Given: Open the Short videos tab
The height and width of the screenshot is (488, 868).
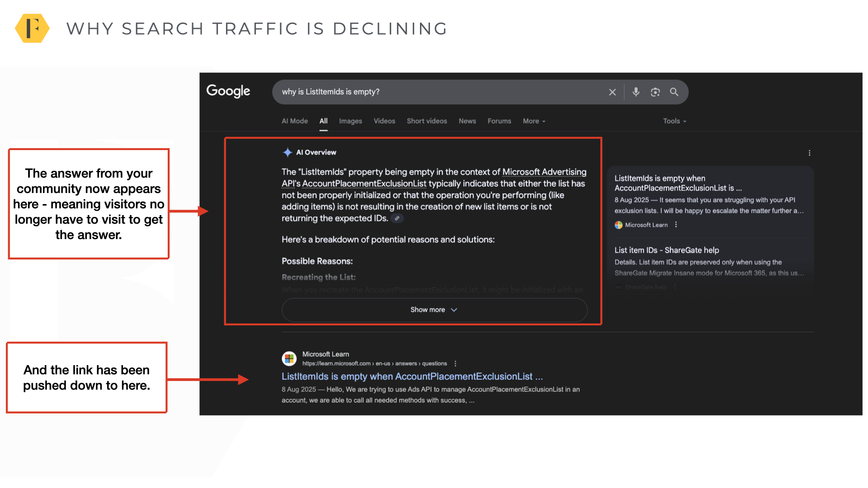Looking at the screenshot, I should click(x=427, y=121).
